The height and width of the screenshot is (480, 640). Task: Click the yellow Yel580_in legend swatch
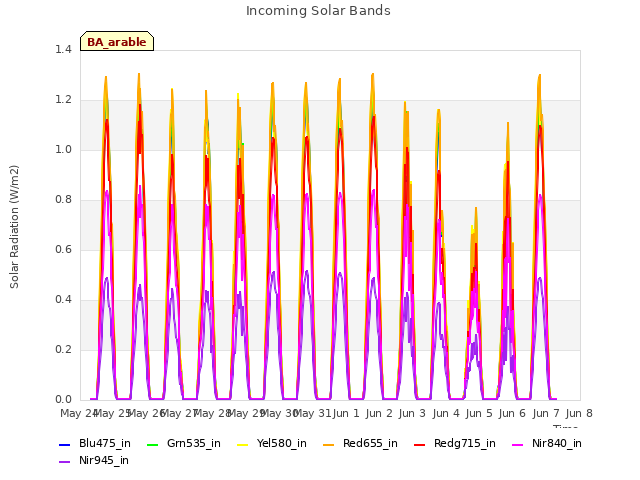[242, 444]
